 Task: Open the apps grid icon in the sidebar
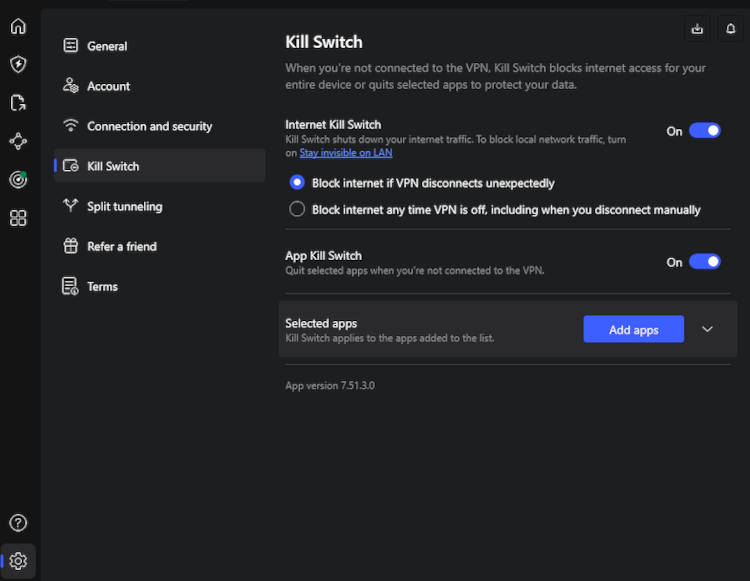tap(18, 218)
